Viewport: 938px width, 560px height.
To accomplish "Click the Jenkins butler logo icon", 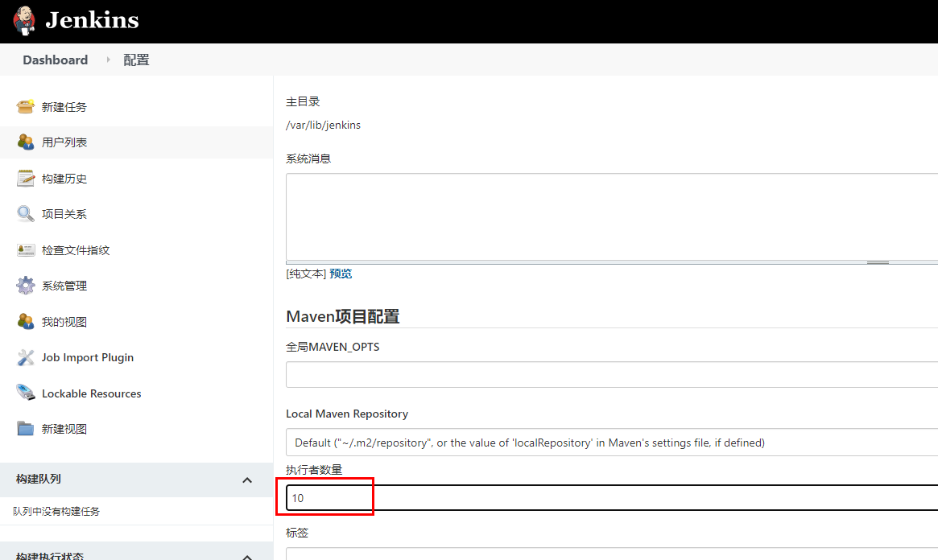I will tap(24, 21).
